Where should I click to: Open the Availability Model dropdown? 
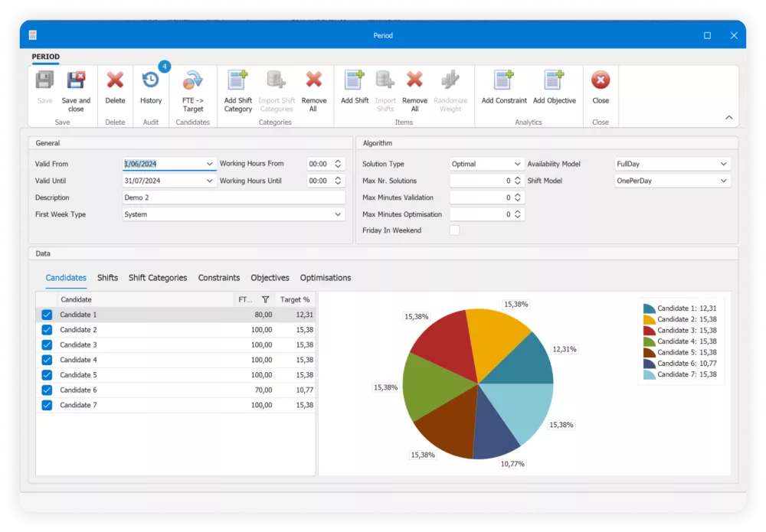pos(724,164)
